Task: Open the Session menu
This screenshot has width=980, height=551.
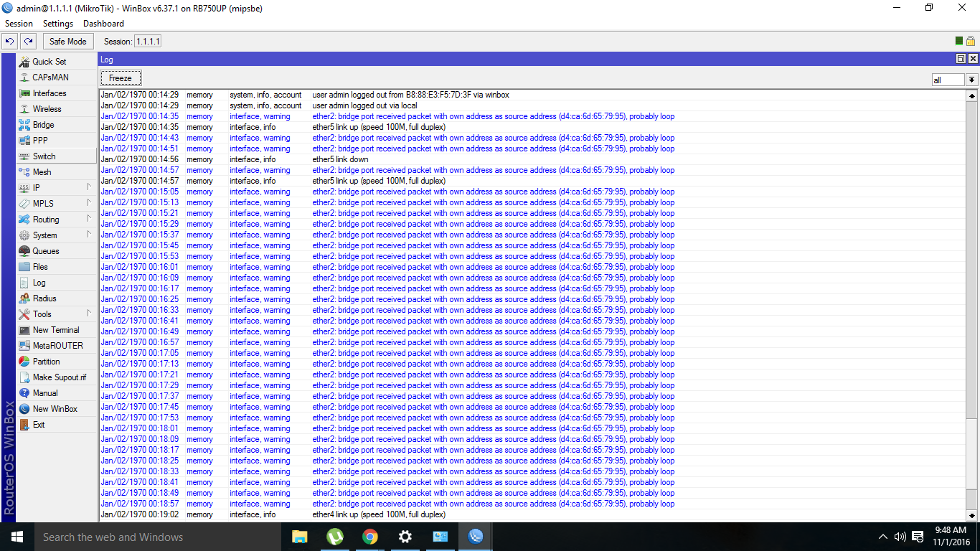Action: tap(19, 24)
